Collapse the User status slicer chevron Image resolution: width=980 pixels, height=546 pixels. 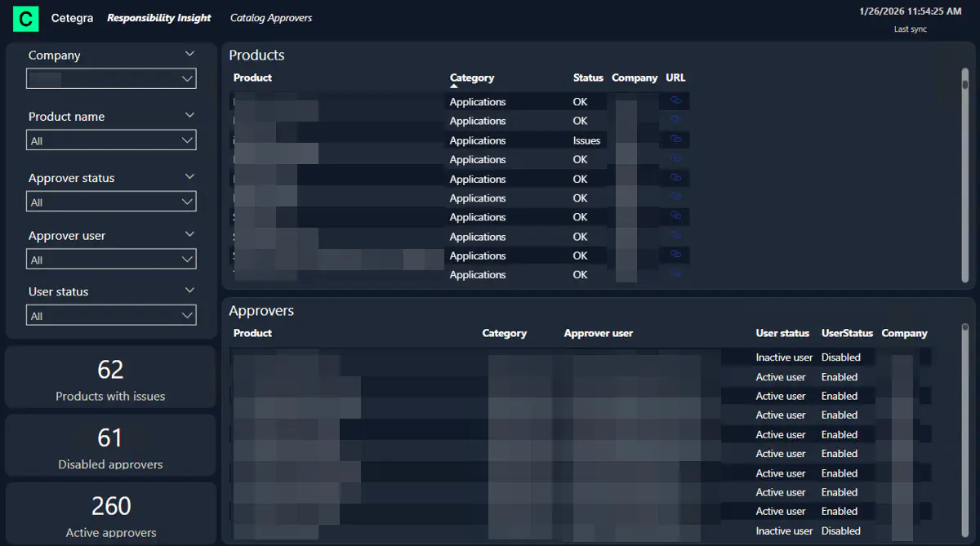(189, 291)
